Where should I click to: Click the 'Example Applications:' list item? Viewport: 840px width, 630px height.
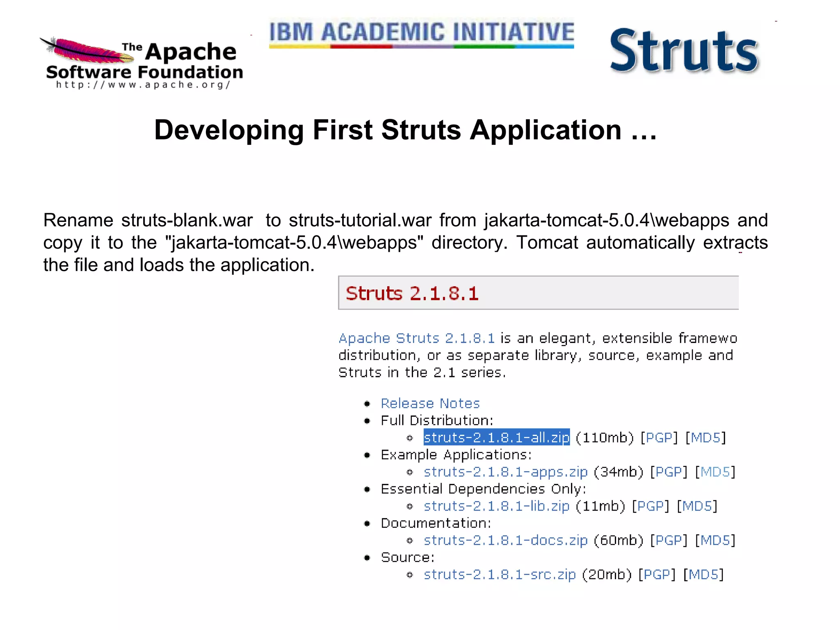(x=456, y=455)
